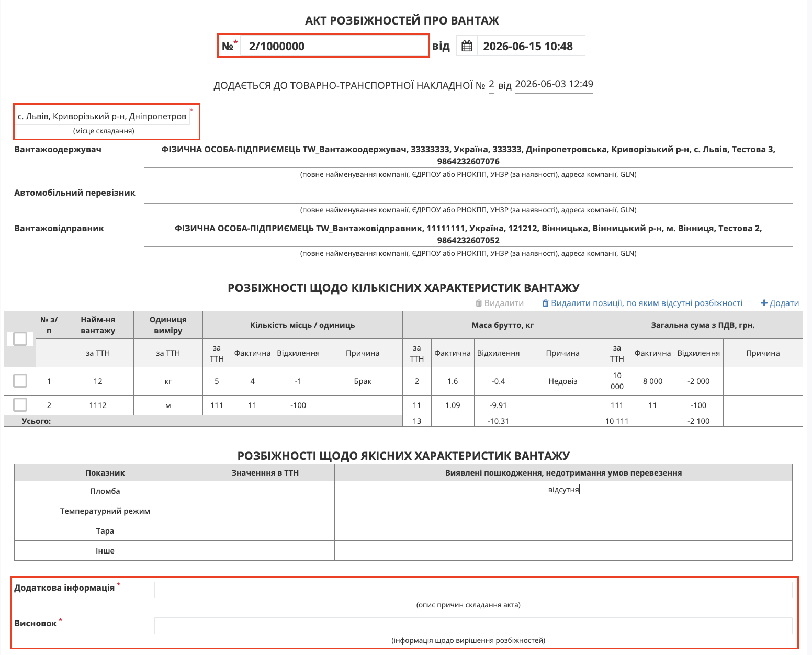812x655 pixels.
Task: Click the total mass deviation -10.31
Action: click(x=498, y=421)
